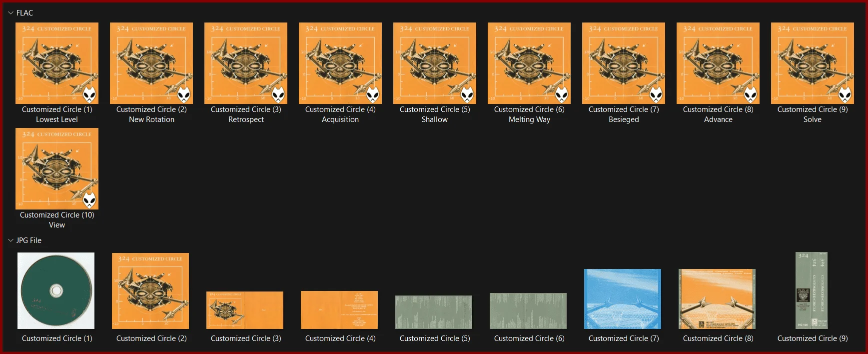Viewport: 868px width, 354px height.
Task: Select JPG thumbnail Customized Circle (8) back cover
Action: click(x=717, y=299)
